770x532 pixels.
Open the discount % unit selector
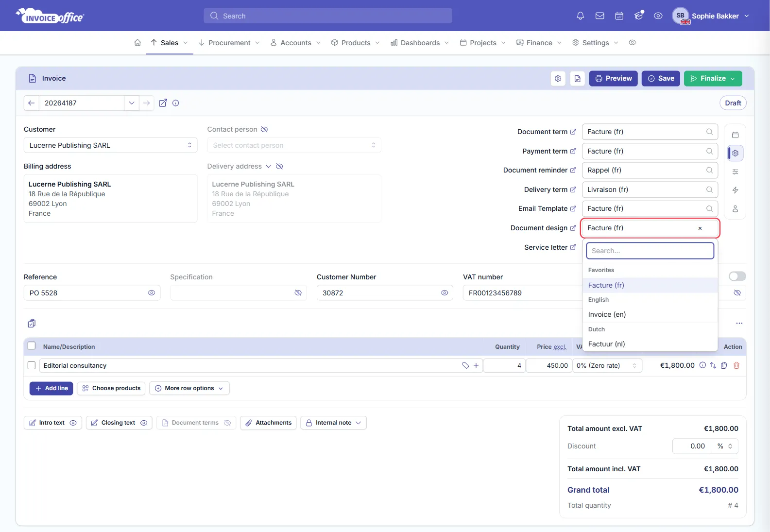[725, 446]
